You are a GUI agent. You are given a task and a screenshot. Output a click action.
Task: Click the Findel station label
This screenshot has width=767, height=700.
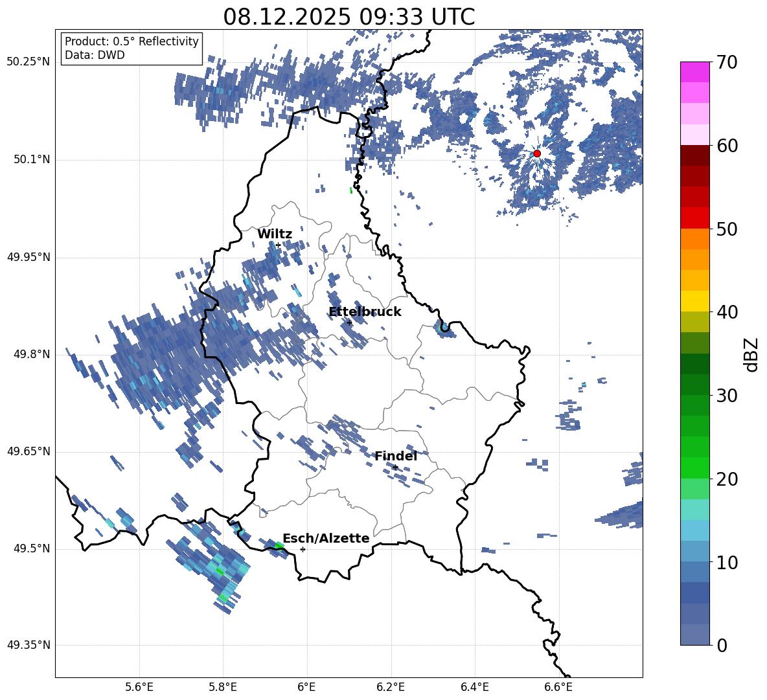click(396, 456)
